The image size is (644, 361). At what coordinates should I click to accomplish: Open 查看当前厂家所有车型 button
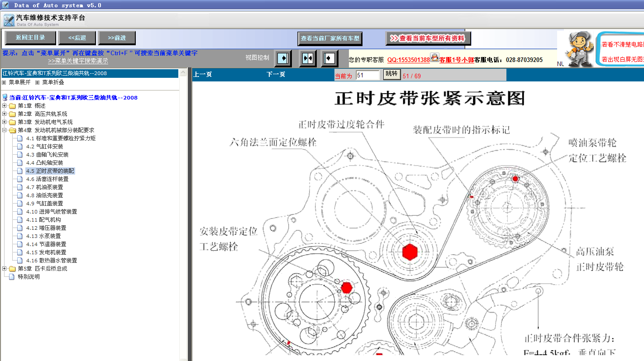point(330,38)
